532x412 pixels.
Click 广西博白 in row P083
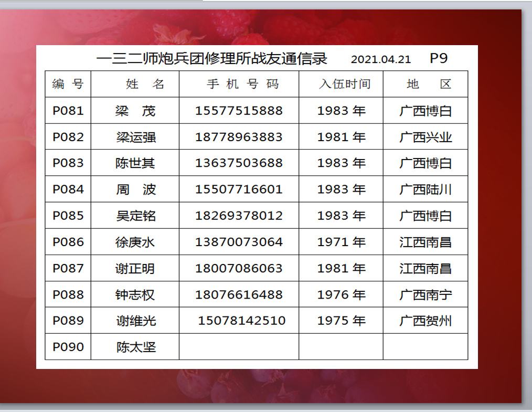[425, 163]
